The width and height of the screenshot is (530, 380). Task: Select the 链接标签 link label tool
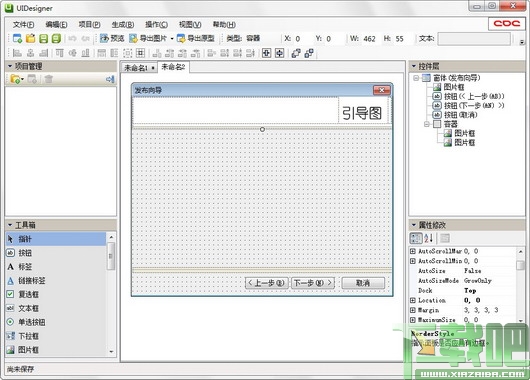point(56,281)
